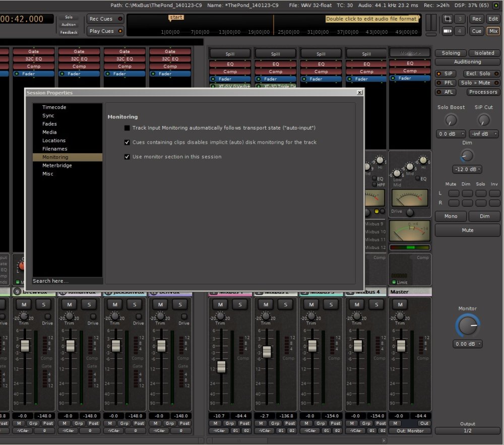The width and height of the screenshot is (504, 445).
Task: Open the Solo Boost level dropdown
Action: [x=451, y=134]
